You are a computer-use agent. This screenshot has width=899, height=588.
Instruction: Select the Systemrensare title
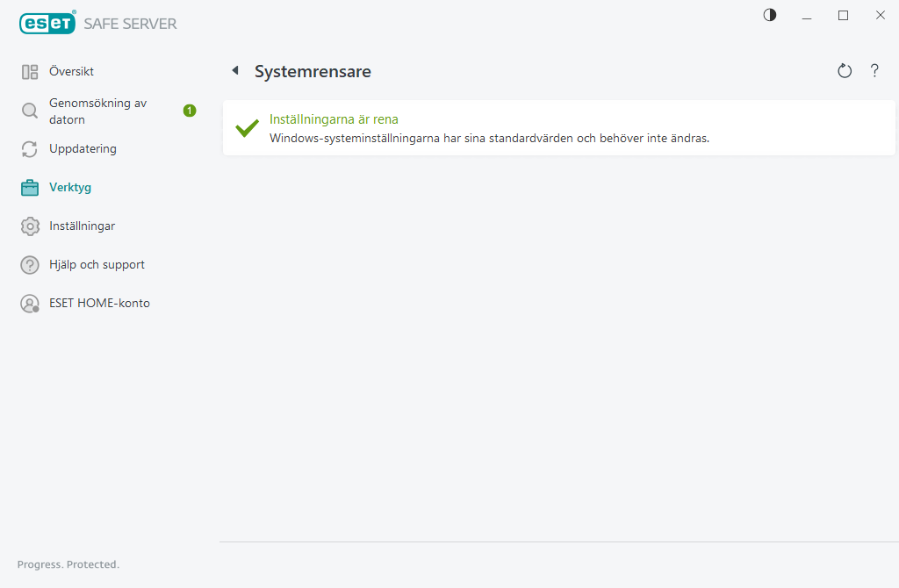coord(312,71)
